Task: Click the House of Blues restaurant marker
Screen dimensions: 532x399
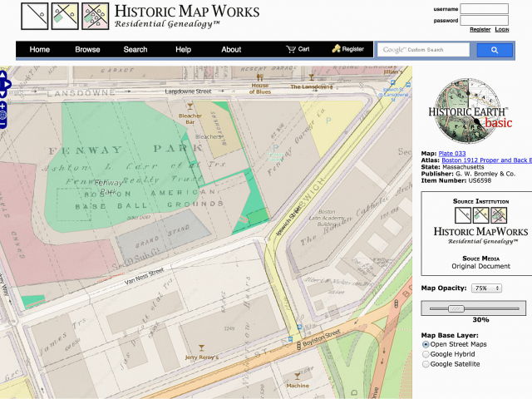Action: click(260, 77)
